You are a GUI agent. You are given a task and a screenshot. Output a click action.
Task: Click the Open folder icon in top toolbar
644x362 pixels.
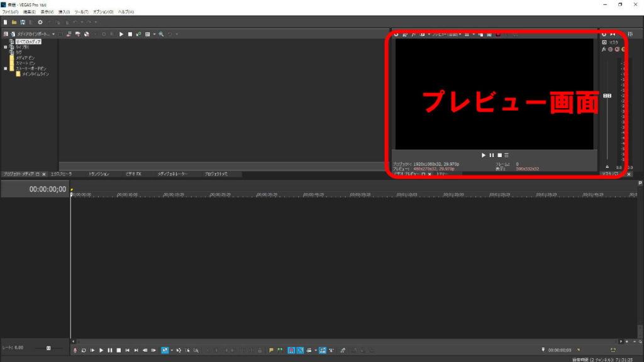click(x=14, y=22)
